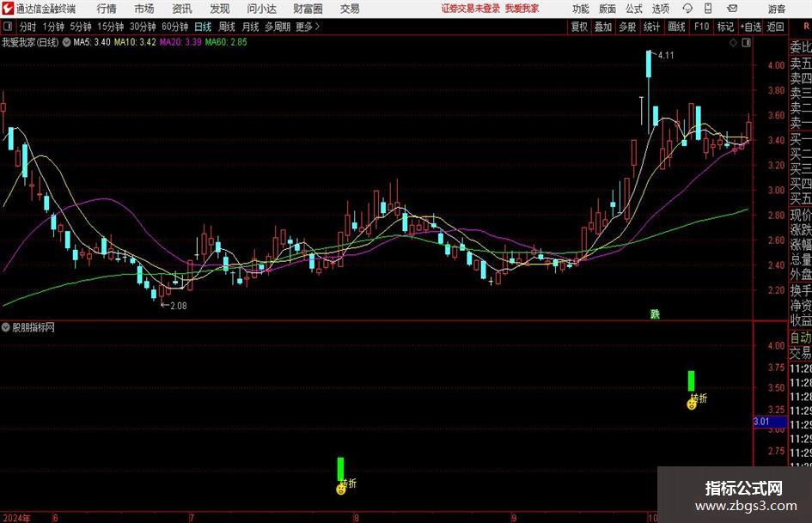Image resolution: width=812 pixels, height=523 pixels.
Task: Click the 3.01 value marker on axis
Action: click(770, 422)
